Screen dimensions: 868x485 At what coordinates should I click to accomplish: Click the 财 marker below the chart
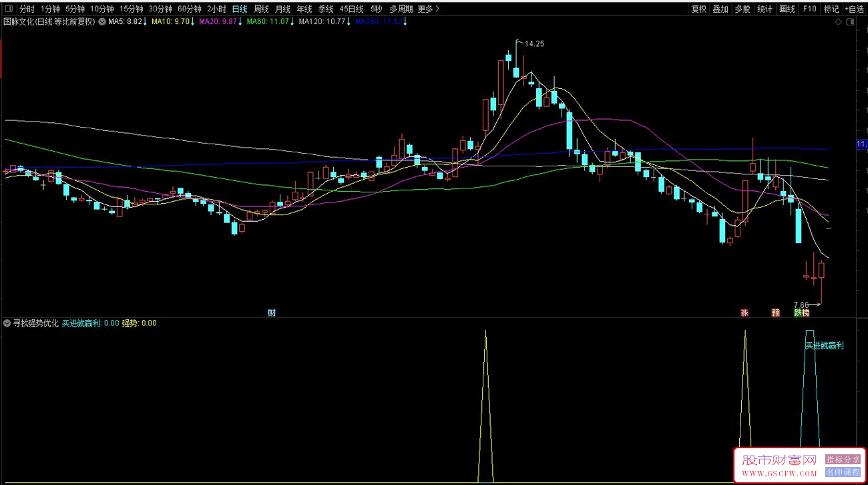[x=272, y=313]
